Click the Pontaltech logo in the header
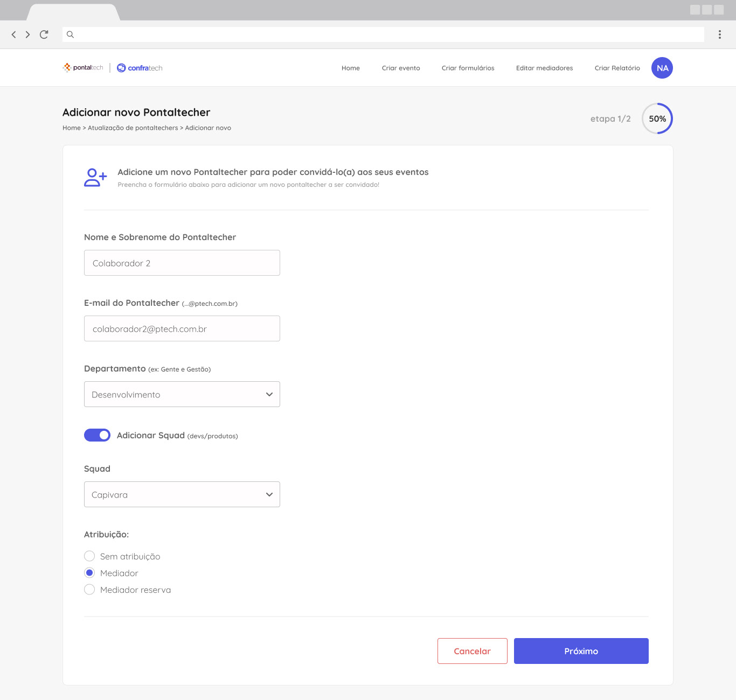Image resolution: width=736 pixels, height=700 pixels. 82,68
